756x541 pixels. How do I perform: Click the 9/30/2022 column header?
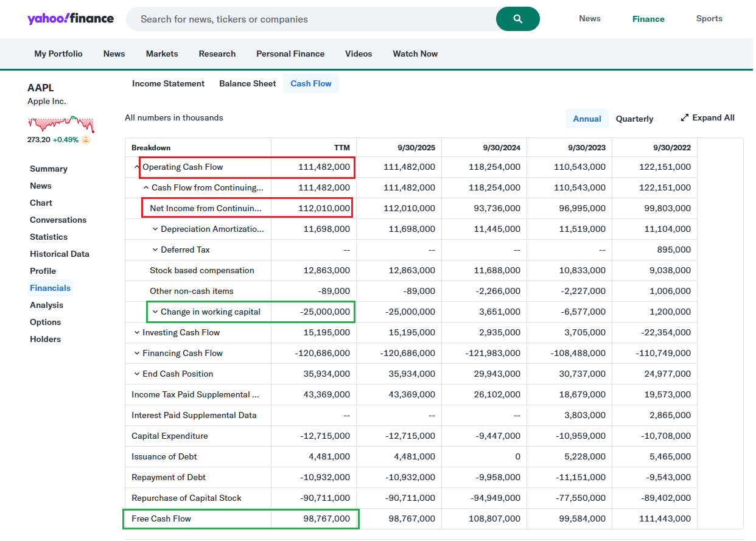(672, 148)
